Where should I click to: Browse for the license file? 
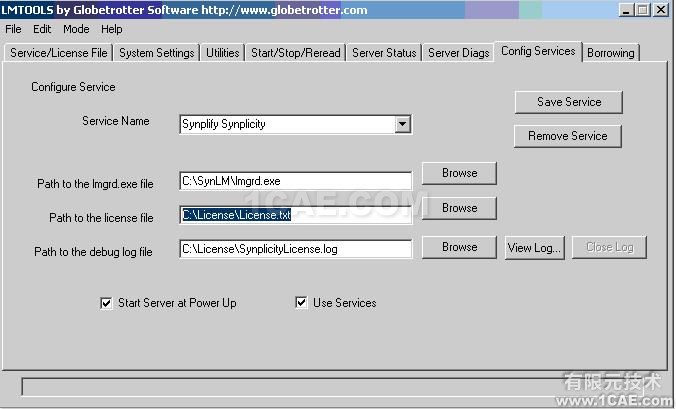459,208
